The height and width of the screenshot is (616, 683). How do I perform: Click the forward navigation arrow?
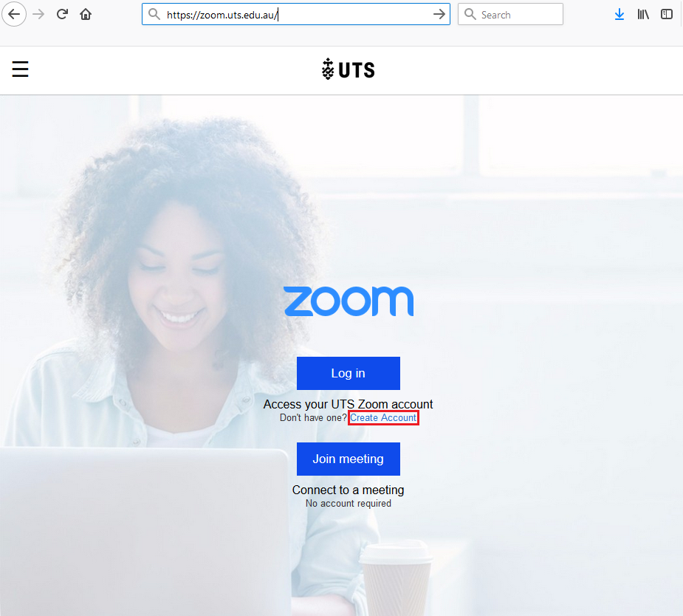pos(39,14)
